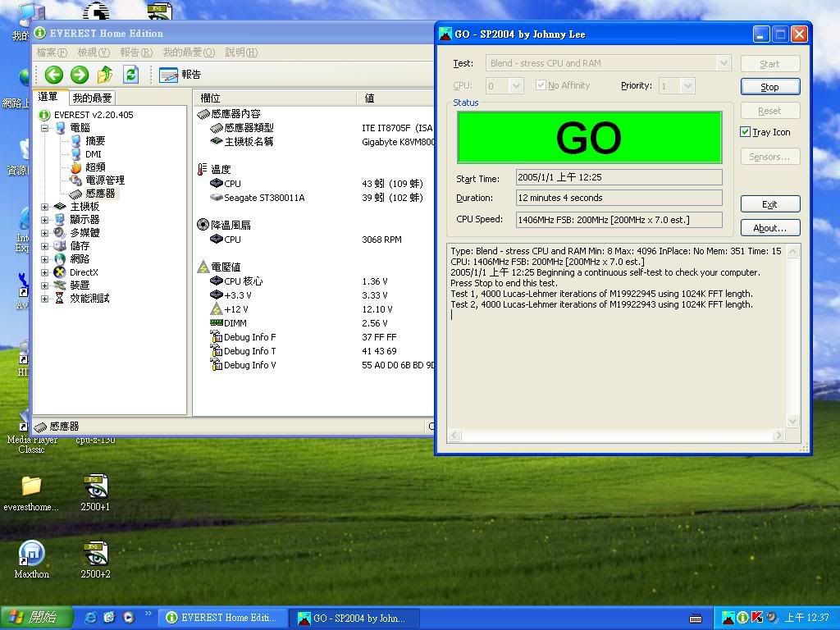This screenshot has height=630, width=840.
Task: Open the 2500+2 desktop icon
Action: 95,559
